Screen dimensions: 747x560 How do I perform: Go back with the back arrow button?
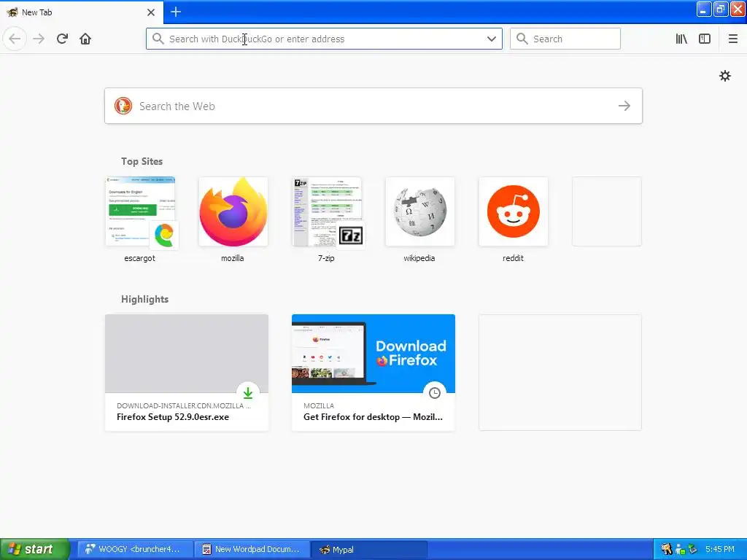point(15,39)
